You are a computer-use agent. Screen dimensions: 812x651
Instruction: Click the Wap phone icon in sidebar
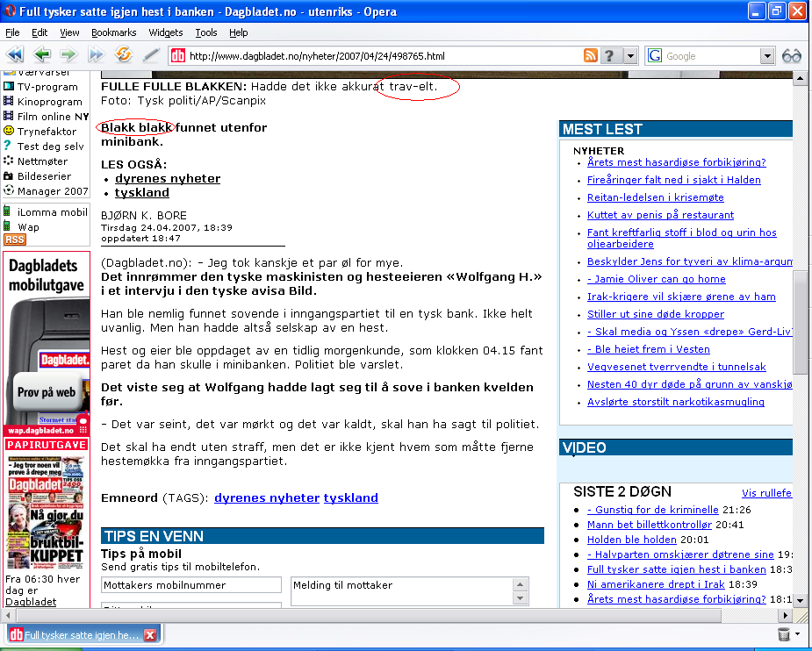(7, 226)
